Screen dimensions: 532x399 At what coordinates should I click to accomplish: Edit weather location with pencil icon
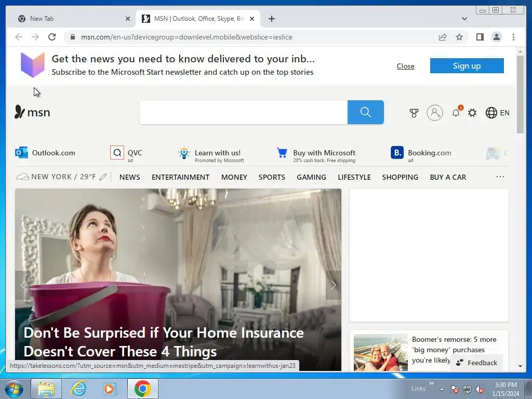coord(103,177)
